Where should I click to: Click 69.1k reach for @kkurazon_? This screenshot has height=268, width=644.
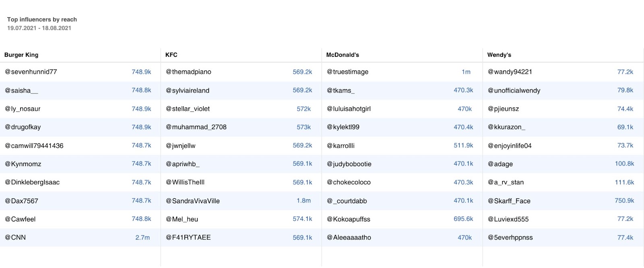click(x=625, y=127)
